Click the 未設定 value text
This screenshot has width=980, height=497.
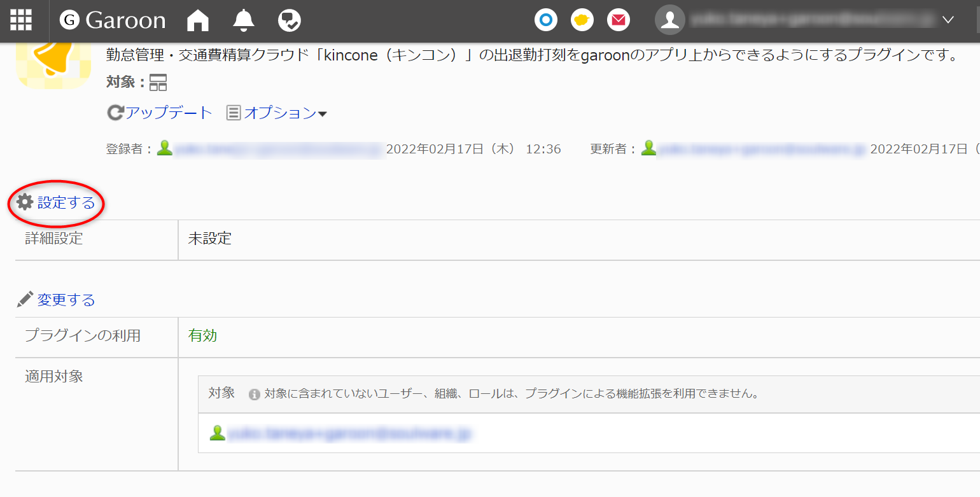point(210,239)
